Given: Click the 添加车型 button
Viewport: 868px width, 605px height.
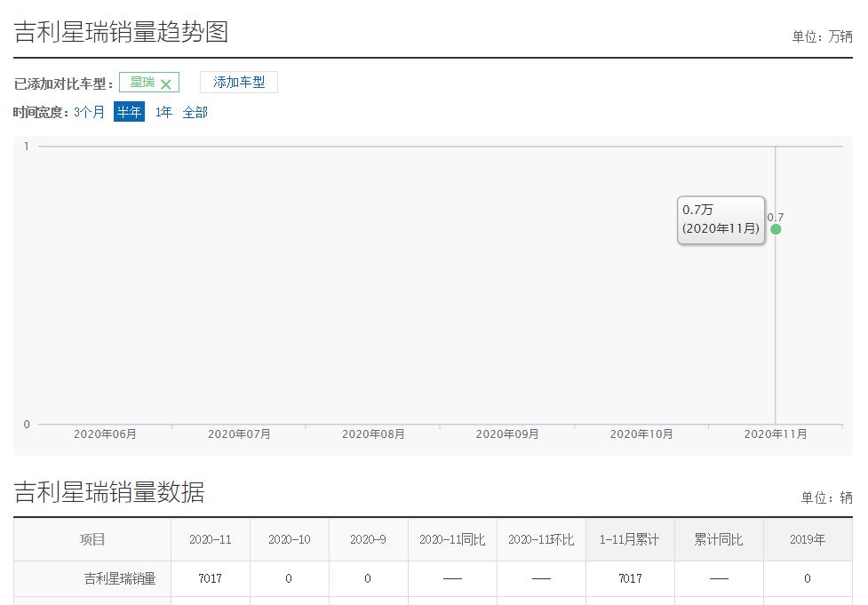Looking at the screenshot, I should 239,83.
